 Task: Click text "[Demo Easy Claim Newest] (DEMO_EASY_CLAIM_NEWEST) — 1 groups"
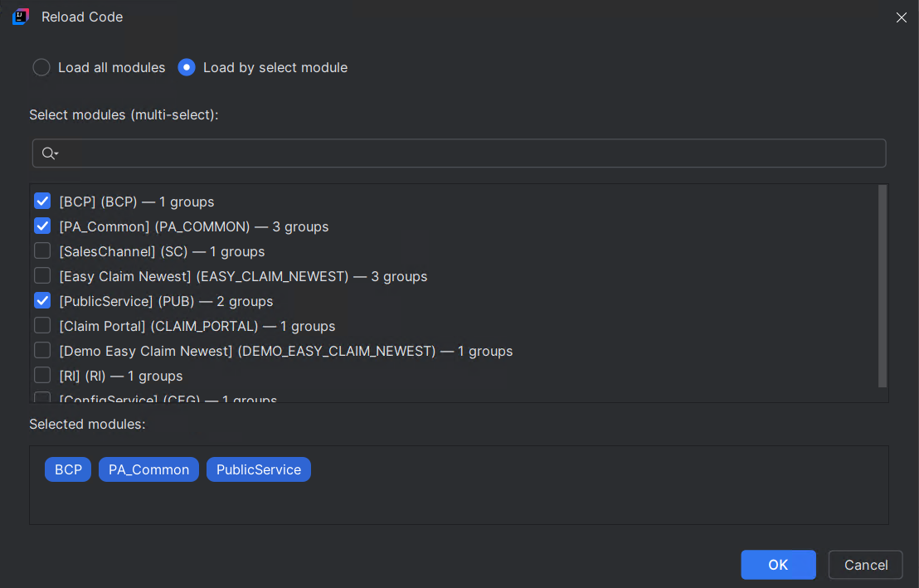pyautogui.click(x=286, y=351)
